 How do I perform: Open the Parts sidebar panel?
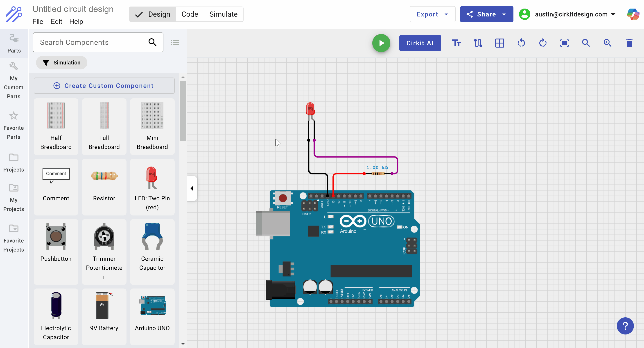pyautogui.click(x=14, y=43)
